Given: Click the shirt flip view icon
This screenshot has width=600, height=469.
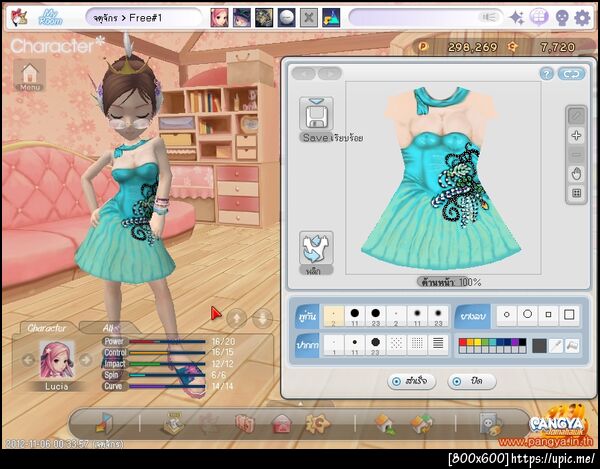Looking at the screenshot, I should (316, 248).
